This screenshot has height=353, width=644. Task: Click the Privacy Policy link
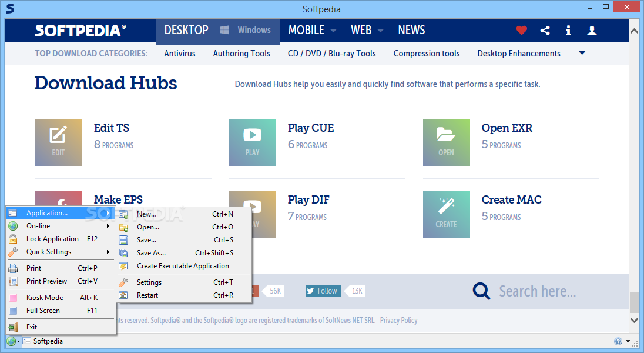coord(399,320)
